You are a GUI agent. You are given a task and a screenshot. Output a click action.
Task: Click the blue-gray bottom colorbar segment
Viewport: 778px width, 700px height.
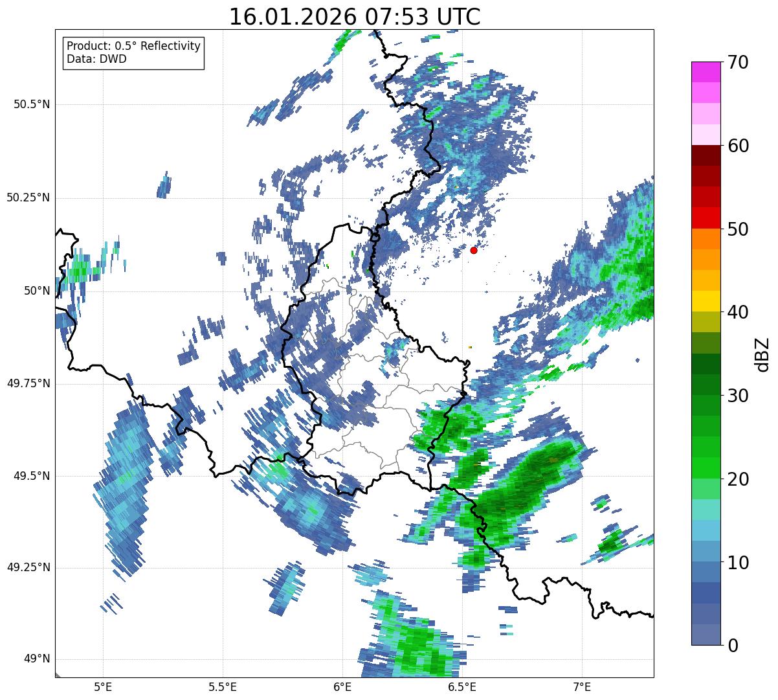point(706,634)
